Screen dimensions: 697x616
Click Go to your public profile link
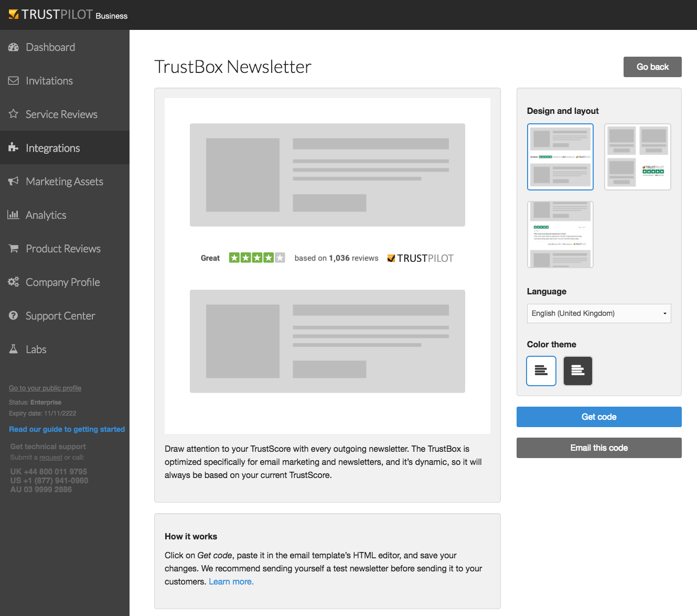click(x=45, y=388)
